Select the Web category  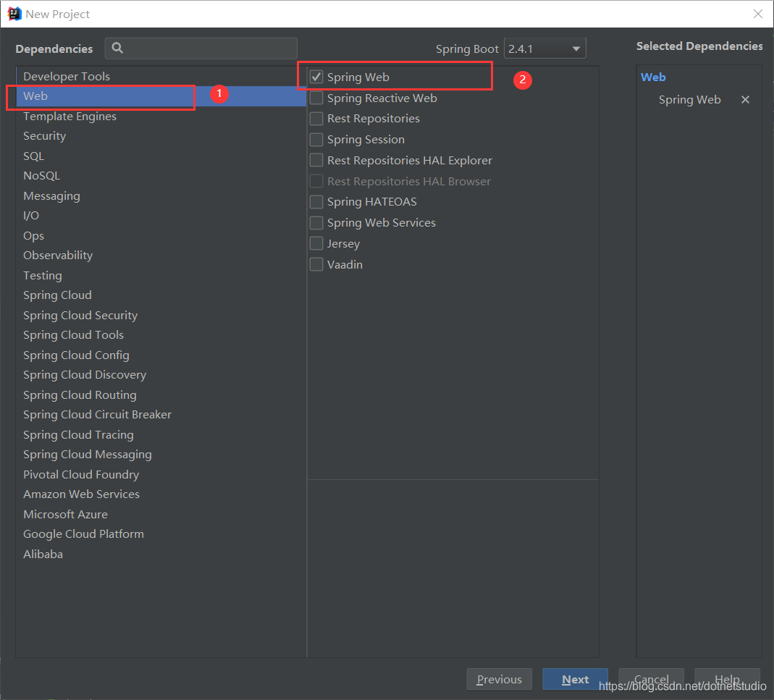coord(161,96)
